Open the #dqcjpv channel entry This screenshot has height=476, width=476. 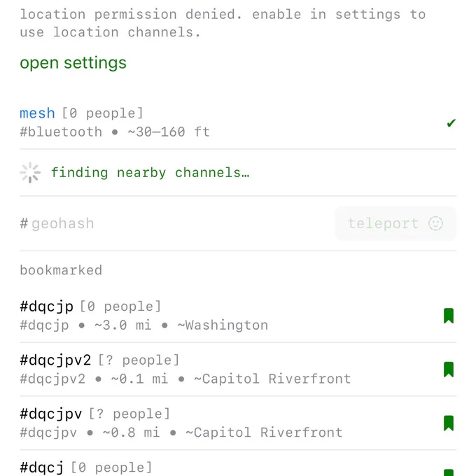click(238, 423)
